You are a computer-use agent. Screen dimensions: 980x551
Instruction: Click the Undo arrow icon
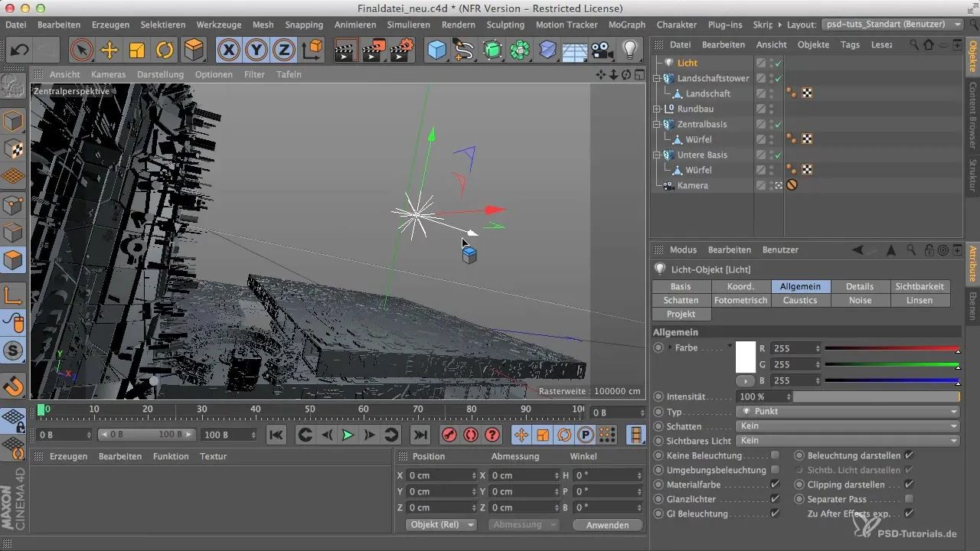[x=20, y=51]
